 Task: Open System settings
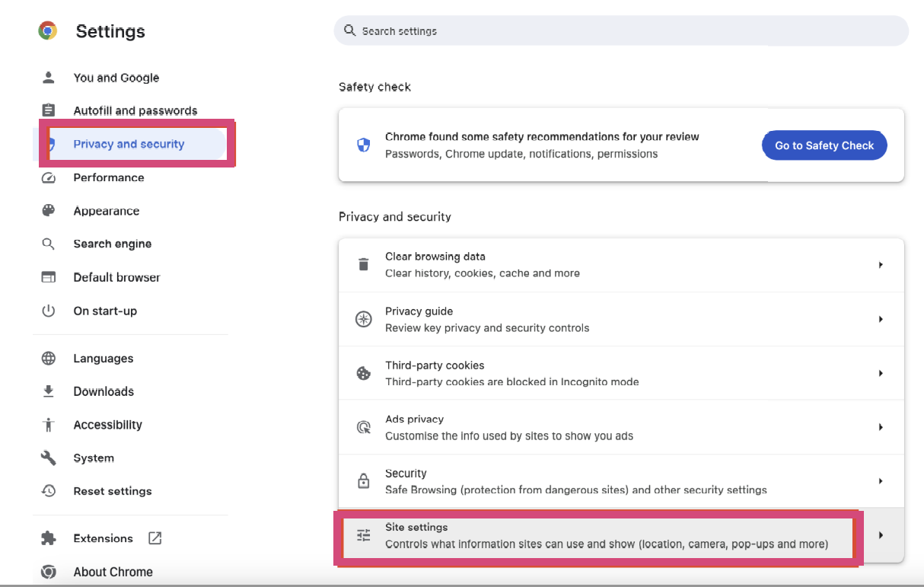point(94,458)
